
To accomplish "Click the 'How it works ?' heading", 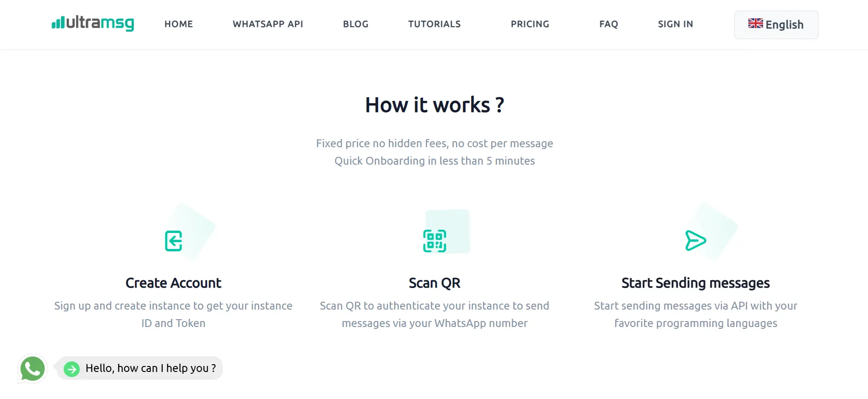I will click(x=434, y=105).
